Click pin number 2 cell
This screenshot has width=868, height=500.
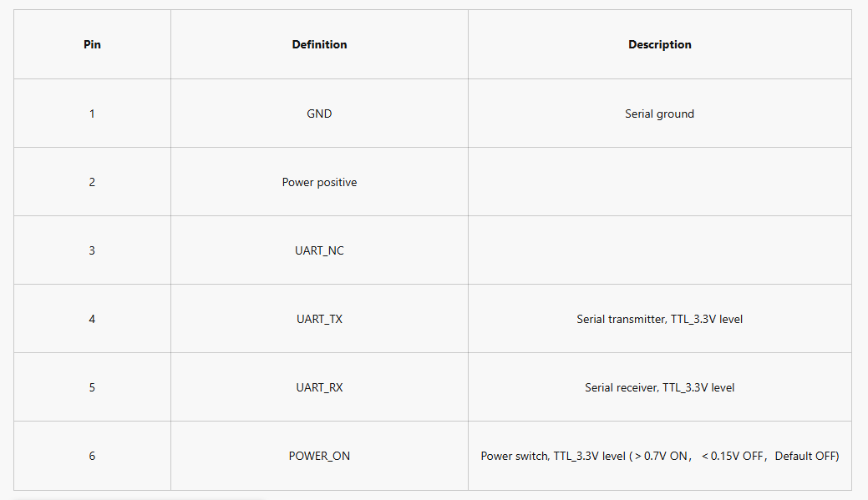coord(92,182)
